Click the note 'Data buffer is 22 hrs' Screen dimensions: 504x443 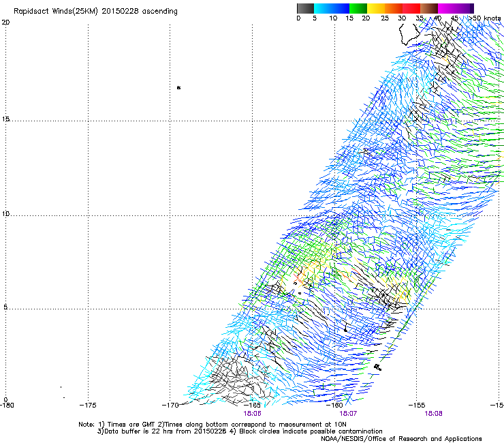click(138, 431)
